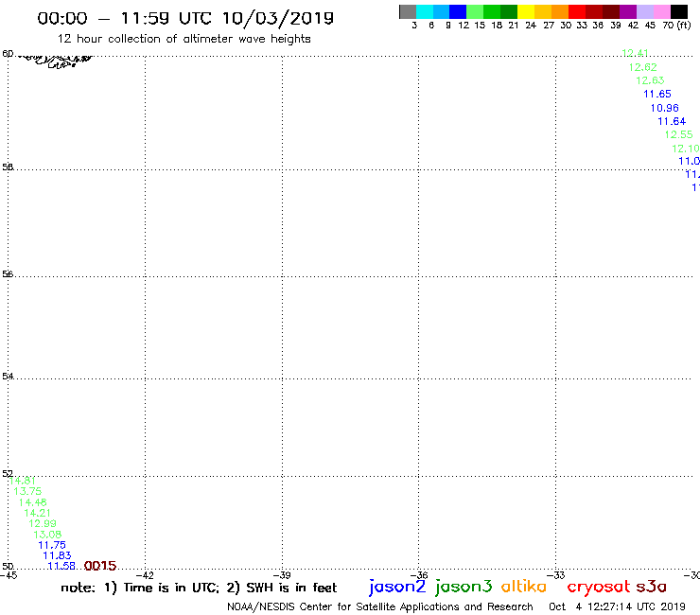Click the dark blue legend swatch

[458, 11]
